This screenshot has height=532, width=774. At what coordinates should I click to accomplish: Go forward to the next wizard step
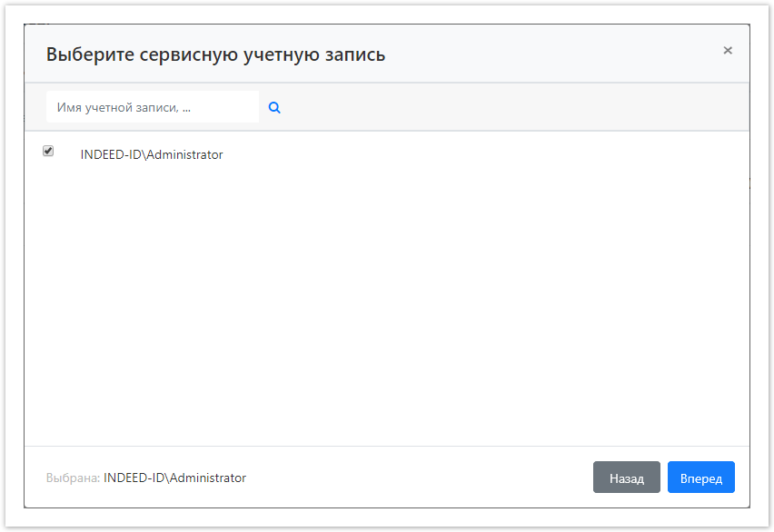[700, 478]
